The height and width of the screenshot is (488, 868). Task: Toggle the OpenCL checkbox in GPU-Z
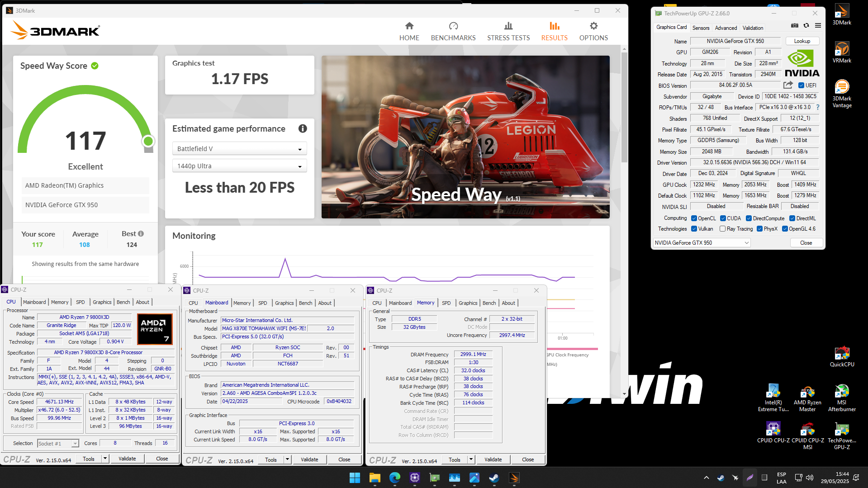tap(694, 218)
